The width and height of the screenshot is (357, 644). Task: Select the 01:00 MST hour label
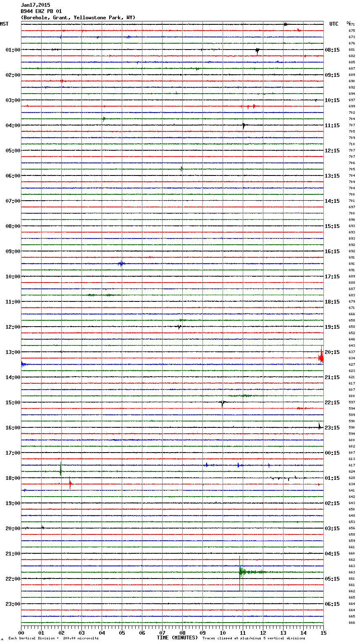pos(13,50)
